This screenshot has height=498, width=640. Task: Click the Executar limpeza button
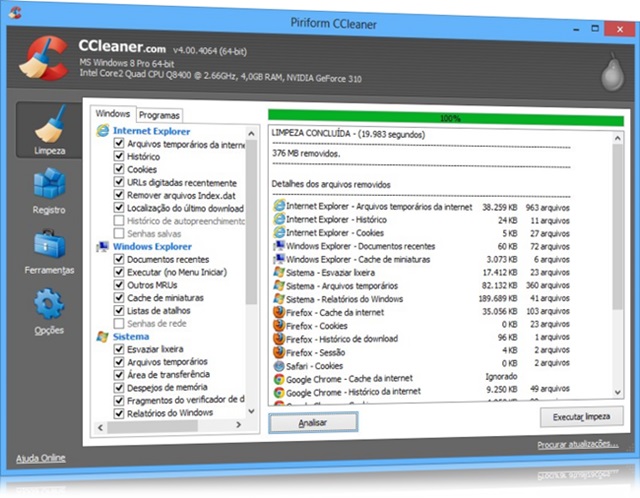pyautogui.click(x=582, y=417)
